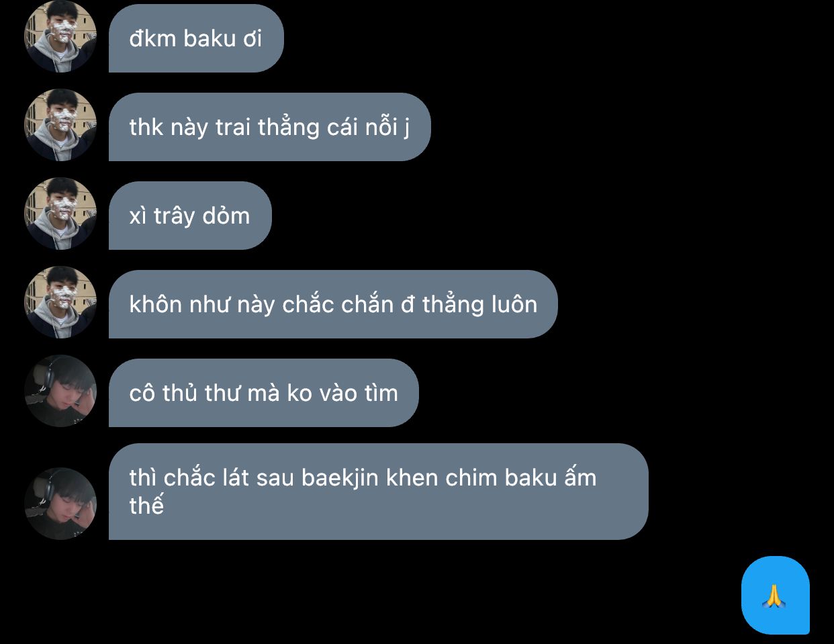Select the "cô thủ thư mà ko vào tìm" message

[264, 393]
